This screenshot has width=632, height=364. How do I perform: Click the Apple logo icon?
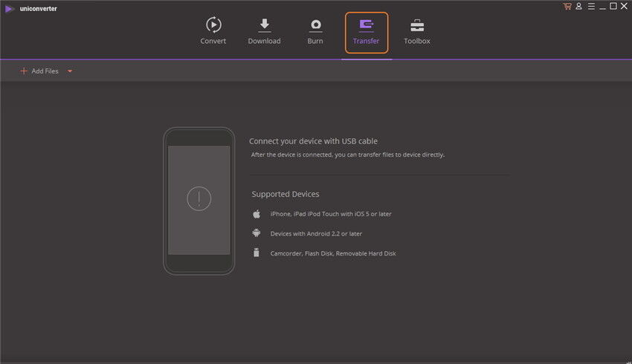point(257,214)
